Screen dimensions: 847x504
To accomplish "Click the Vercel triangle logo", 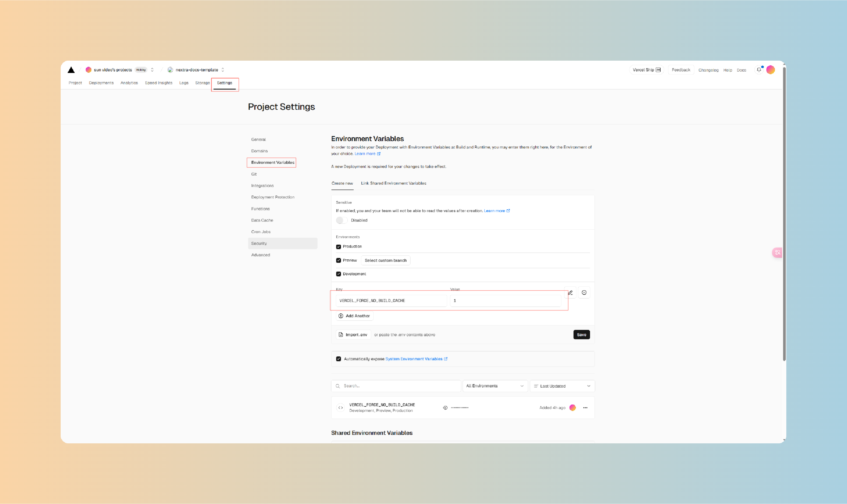I will tap(71, 70).
